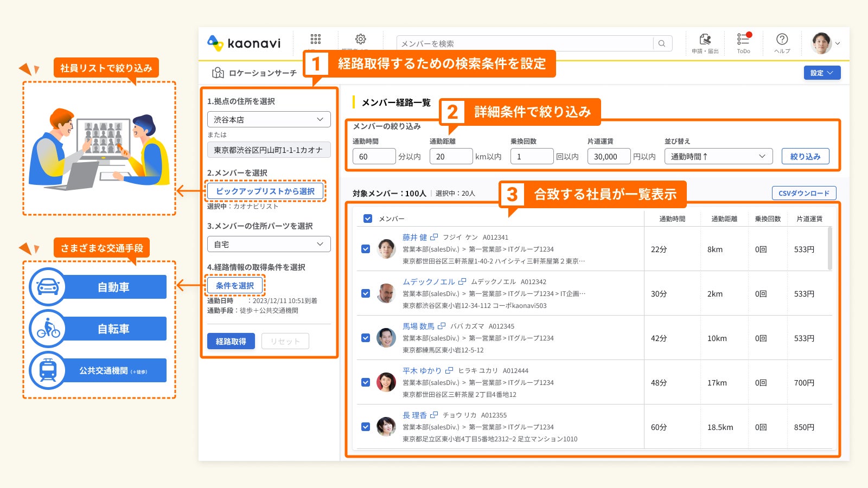The height and width of the screenshot is (488, 868).
Task: Sort by 片道運賃 column header
Action: 809,219
